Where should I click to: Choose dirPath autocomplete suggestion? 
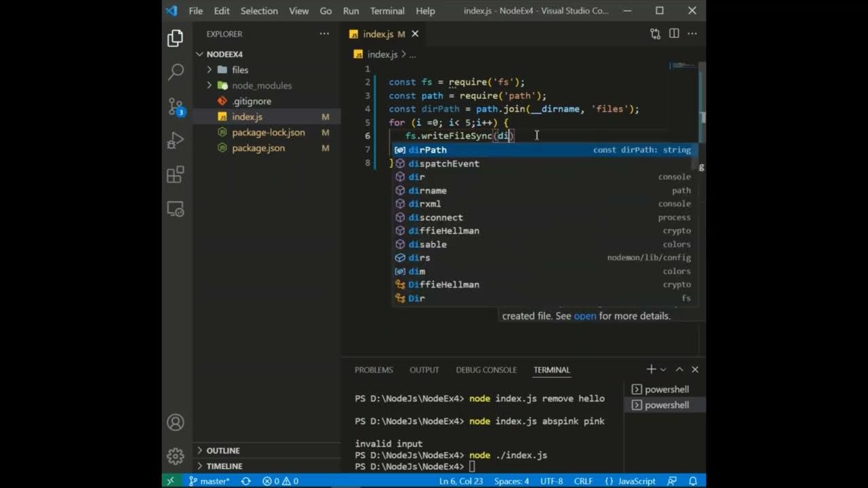(x=545, y=150)
